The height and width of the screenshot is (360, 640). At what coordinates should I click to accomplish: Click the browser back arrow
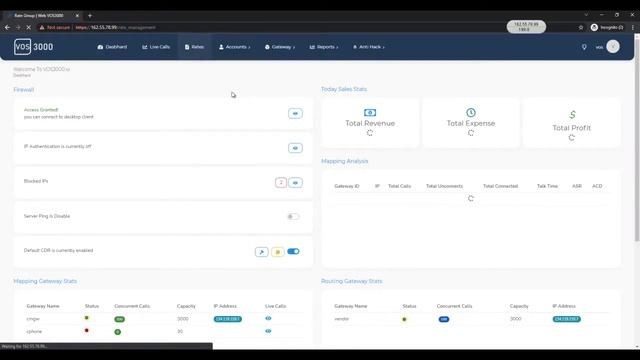[7, 27]
